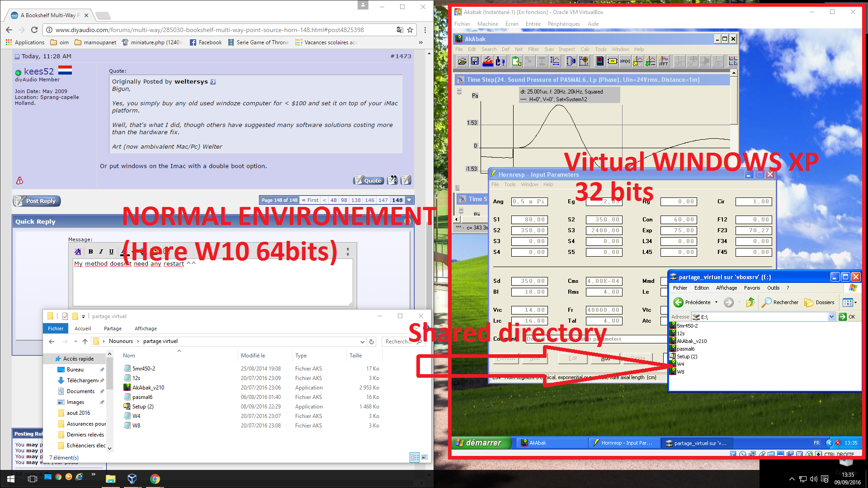Viewport: 868px width, 488px height.
Task: Expand hidden taskbar icons chevron on Windows taskbar
Action: (792, 479)
